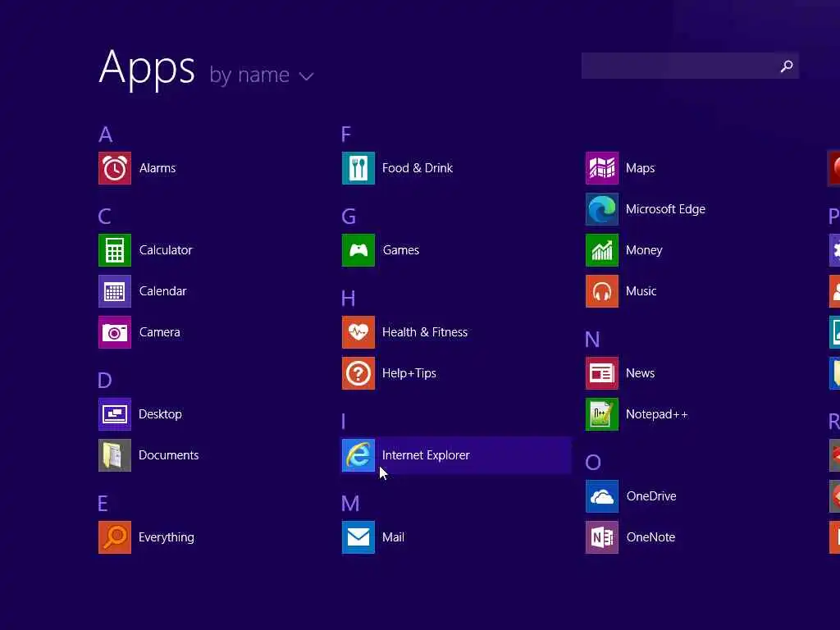840x630 pixels.
Task: Open the Help+Tips question mark icon
Action: pyautogui.click(x=358, y=373)
